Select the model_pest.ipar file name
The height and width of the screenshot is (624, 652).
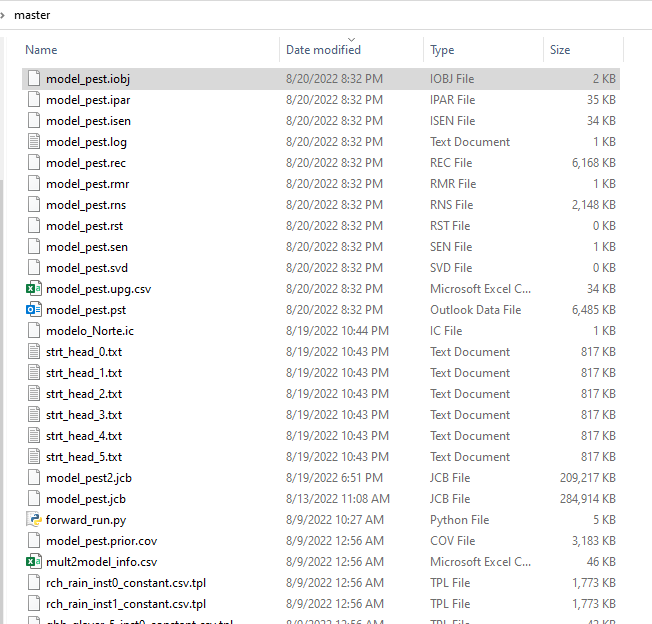tap(88, 100)
